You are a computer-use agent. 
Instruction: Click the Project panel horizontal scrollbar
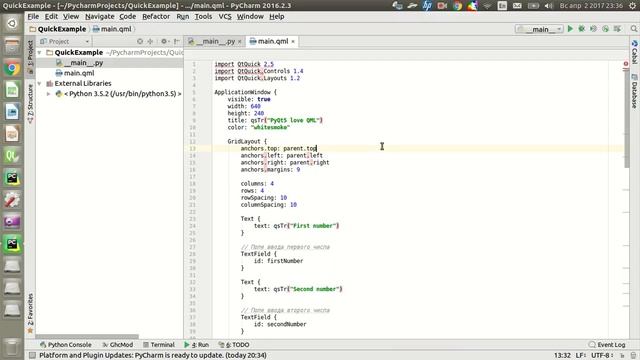pos(87,337)
